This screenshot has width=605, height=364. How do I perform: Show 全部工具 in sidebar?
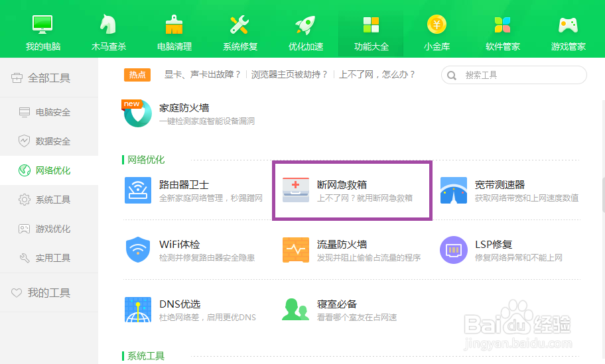tap(49, 78)
